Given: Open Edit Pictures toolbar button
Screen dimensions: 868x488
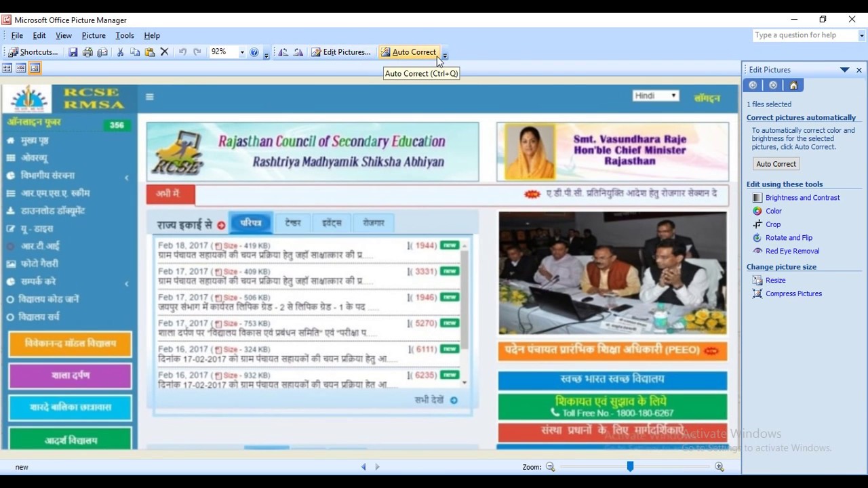Looking at the screenshot, I should [341, 52].
